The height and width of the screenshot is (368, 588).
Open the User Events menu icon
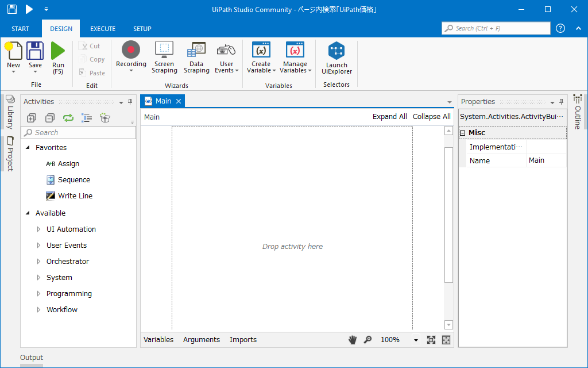(226, 50)
